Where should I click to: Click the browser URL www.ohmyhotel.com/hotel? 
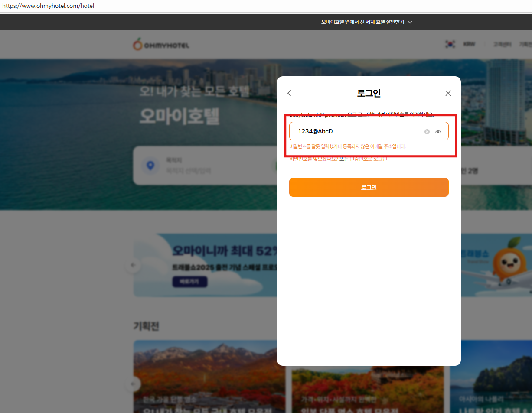pyautogui.click(x=48, y=6)
